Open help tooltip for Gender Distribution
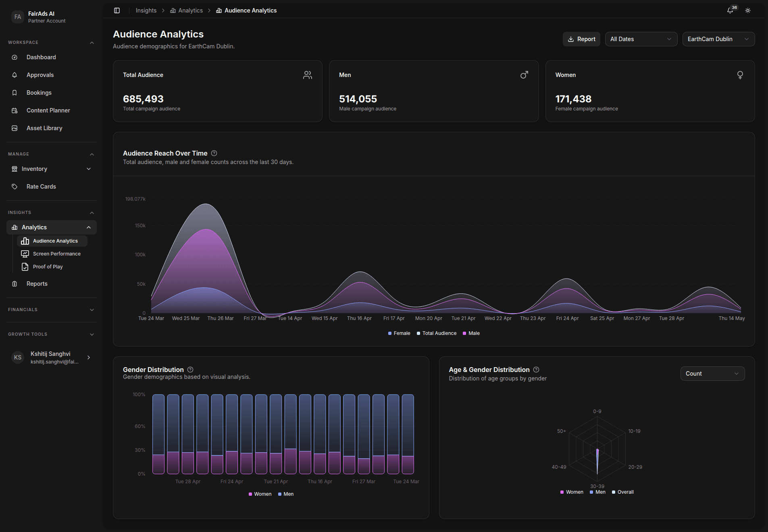The width and height of the screenshot is (768, 532). point(190,370)
